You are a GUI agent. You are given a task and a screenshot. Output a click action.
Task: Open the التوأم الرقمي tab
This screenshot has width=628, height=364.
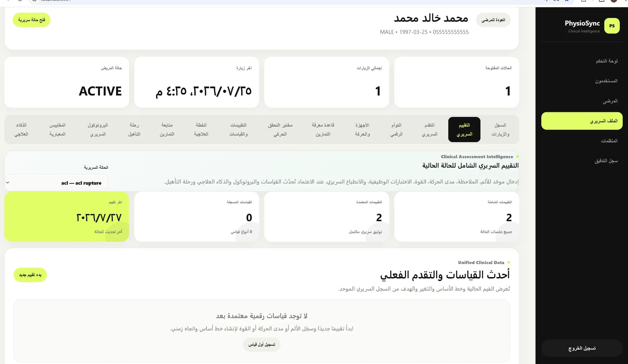396,130
